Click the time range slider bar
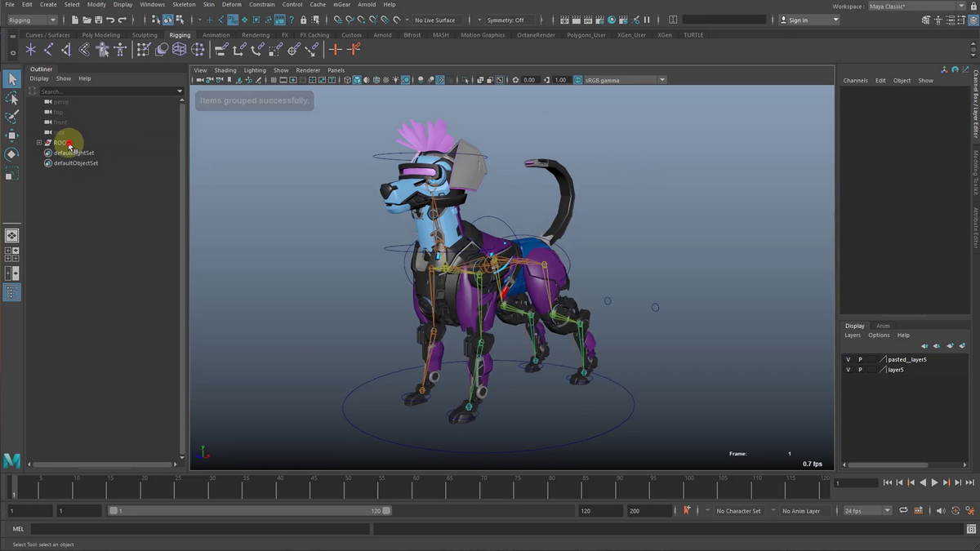 click(250, 511)
